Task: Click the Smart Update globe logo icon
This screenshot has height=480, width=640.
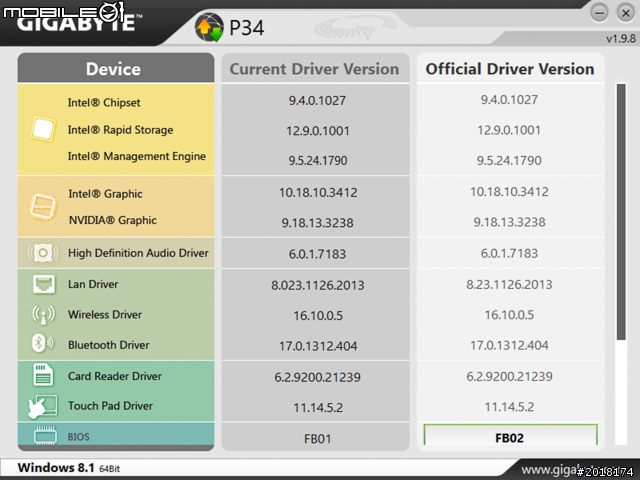Action: click(x=209, y=27)
